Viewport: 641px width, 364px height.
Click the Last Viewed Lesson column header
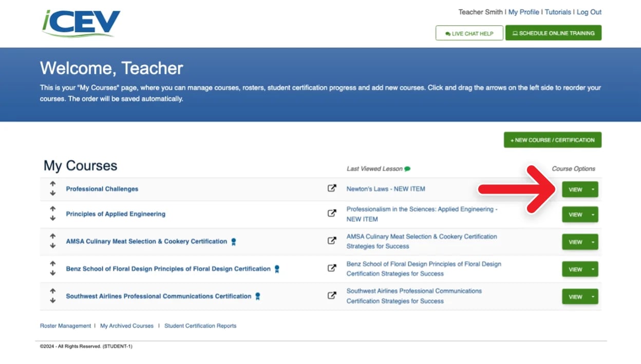click(x=374, y=169)
